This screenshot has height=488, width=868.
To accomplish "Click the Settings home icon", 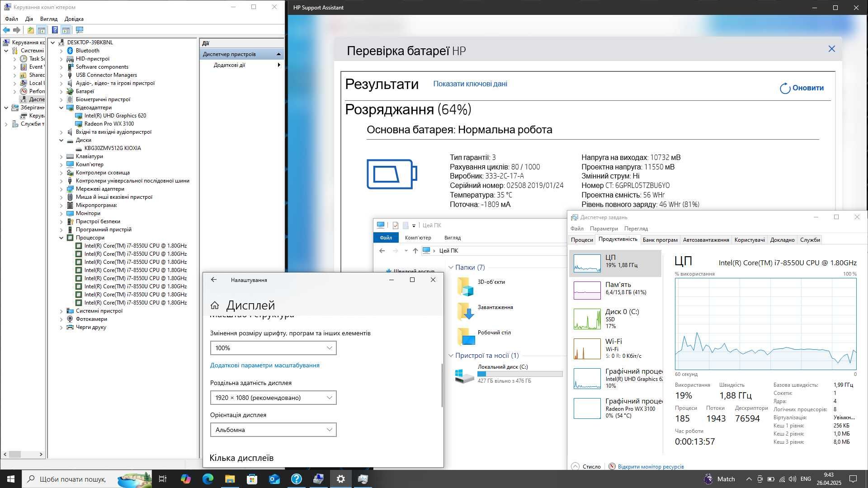I will pyautogui.click(x=215, y=305).
